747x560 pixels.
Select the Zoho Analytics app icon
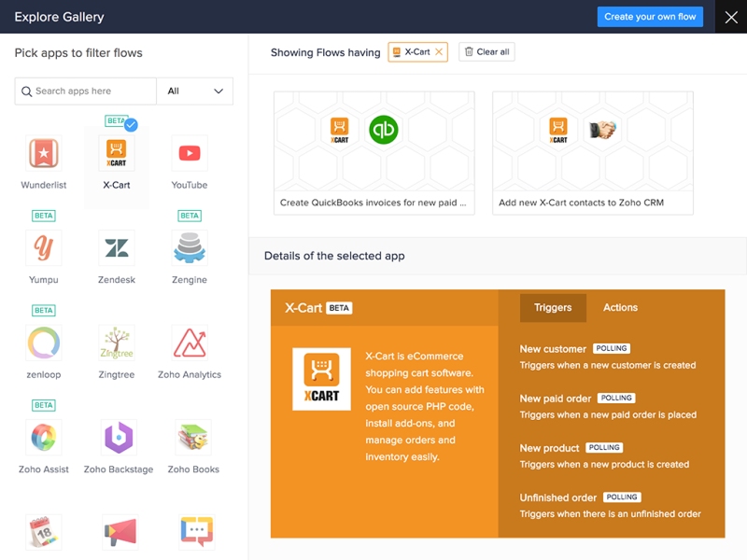(x=190, y=343)
